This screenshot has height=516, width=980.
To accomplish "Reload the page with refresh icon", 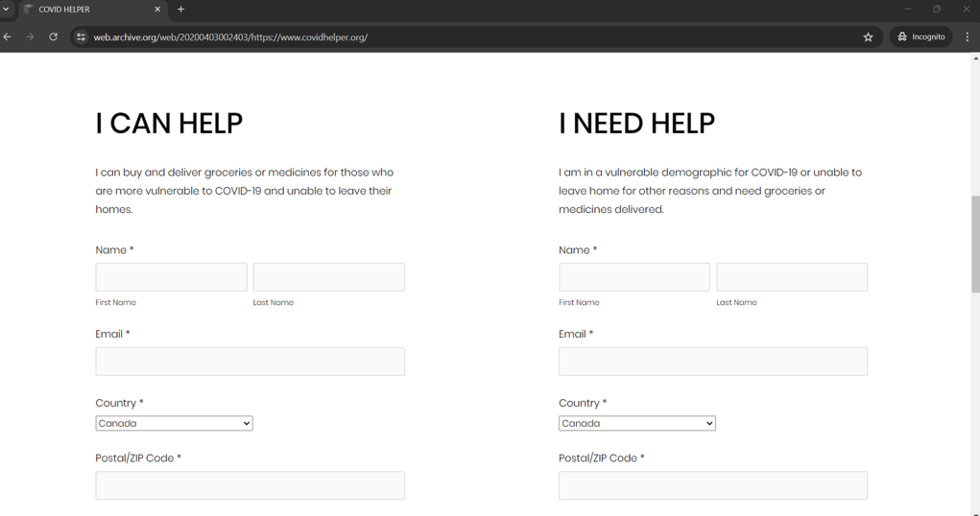I will pyautogui.click(x=53, y=36).
